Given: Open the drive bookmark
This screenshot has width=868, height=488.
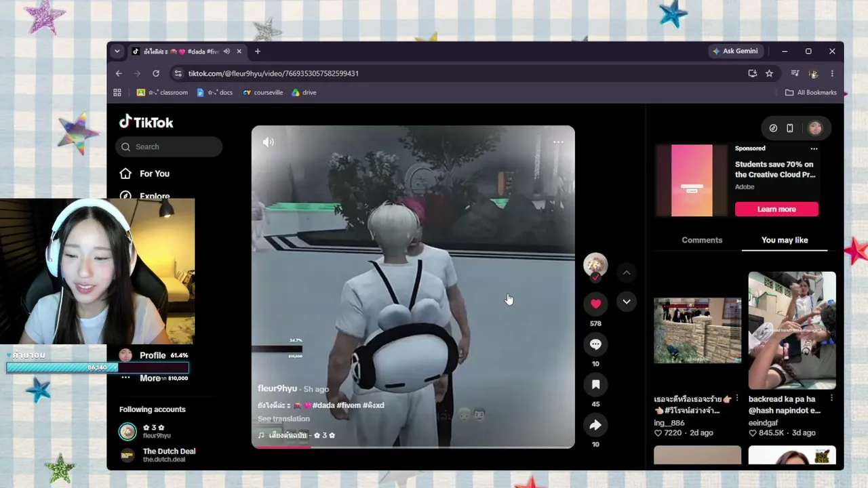Looking at the screenshot, I should 304,92.
